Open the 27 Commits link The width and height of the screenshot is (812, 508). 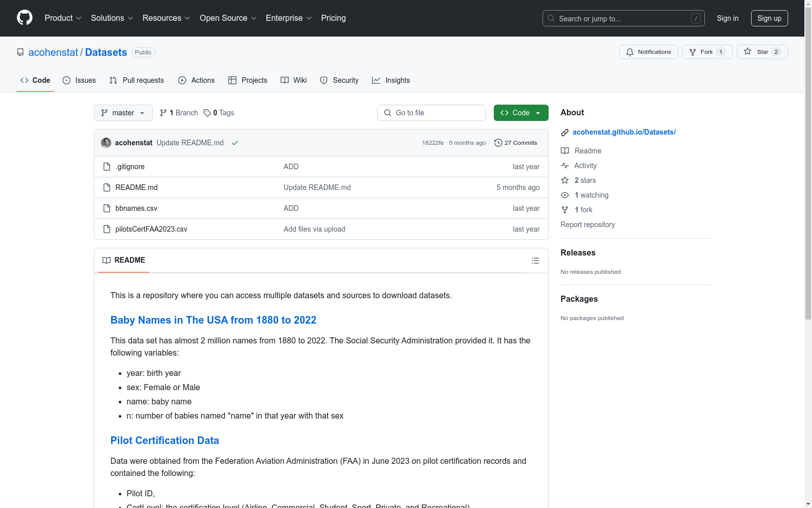point(516,143)
